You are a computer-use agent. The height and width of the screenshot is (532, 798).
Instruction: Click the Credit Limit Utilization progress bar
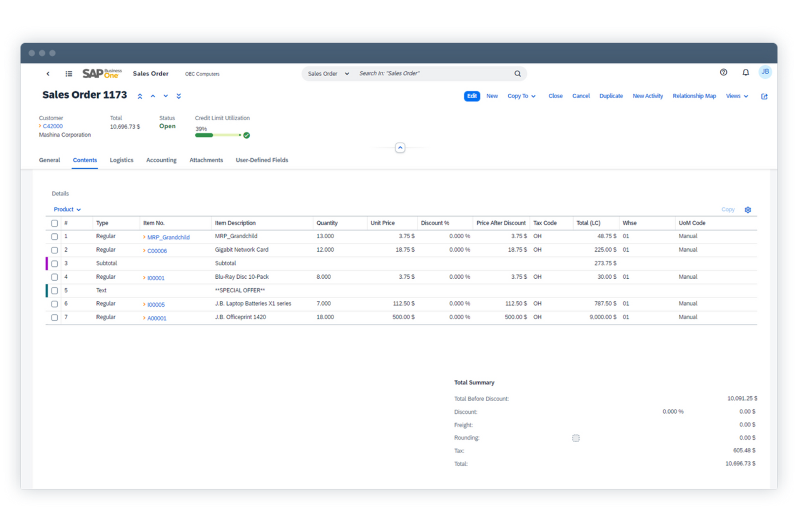click(x=218, y=135)
